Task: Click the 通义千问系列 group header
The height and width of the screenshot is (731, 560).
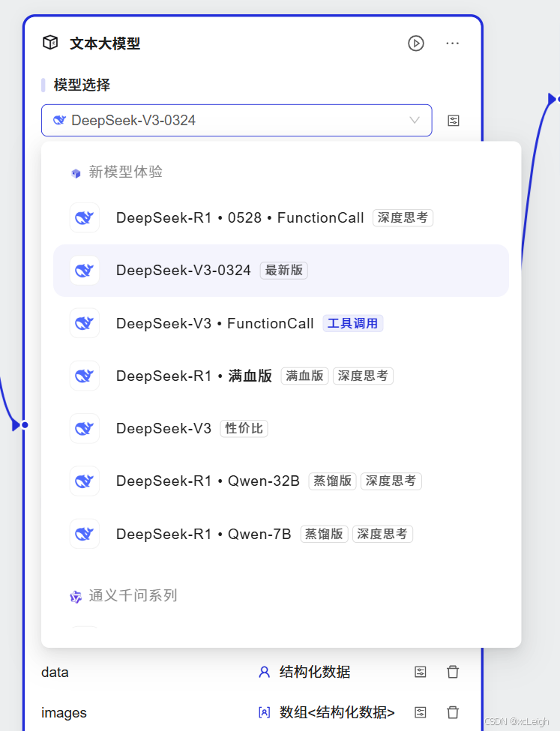Action: point(133,595)
